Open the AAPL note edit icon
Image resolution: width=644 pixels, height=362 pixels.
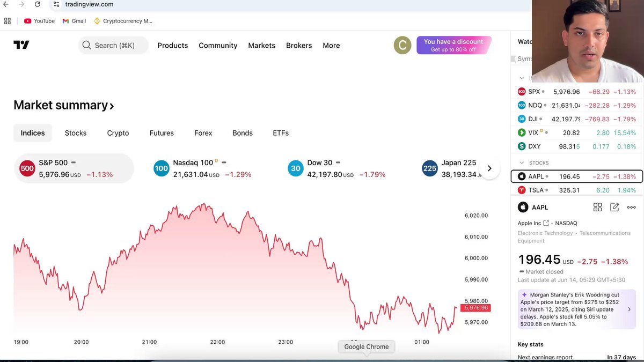pyautogui.click(x=614, y=207)
